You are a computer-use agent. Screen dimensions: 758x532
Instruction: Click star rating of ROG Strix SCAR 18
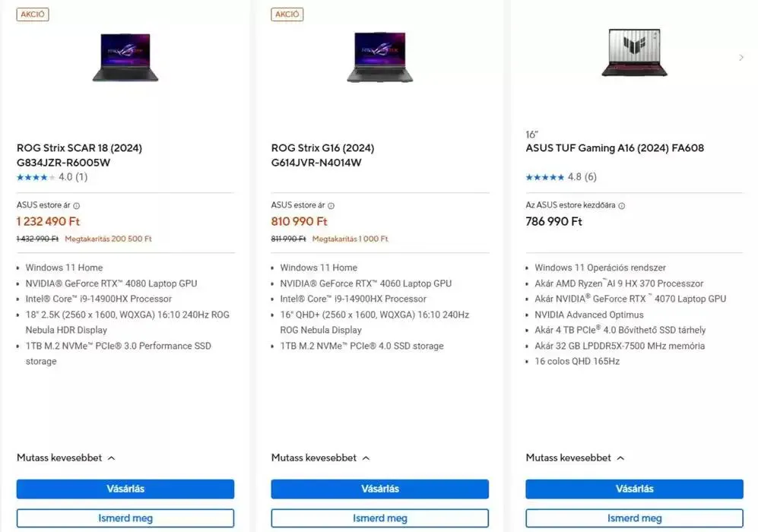coord(35,177)
